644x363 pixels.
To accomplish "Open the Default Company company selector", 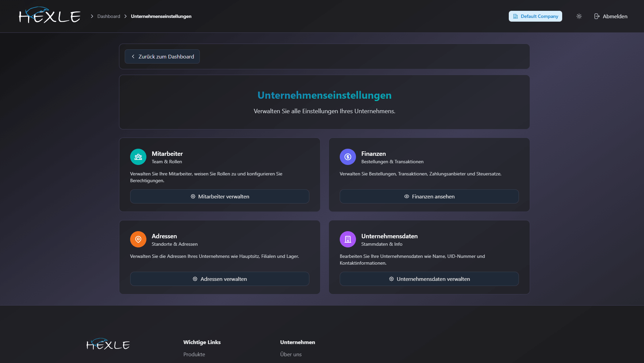I will [535, 16].
